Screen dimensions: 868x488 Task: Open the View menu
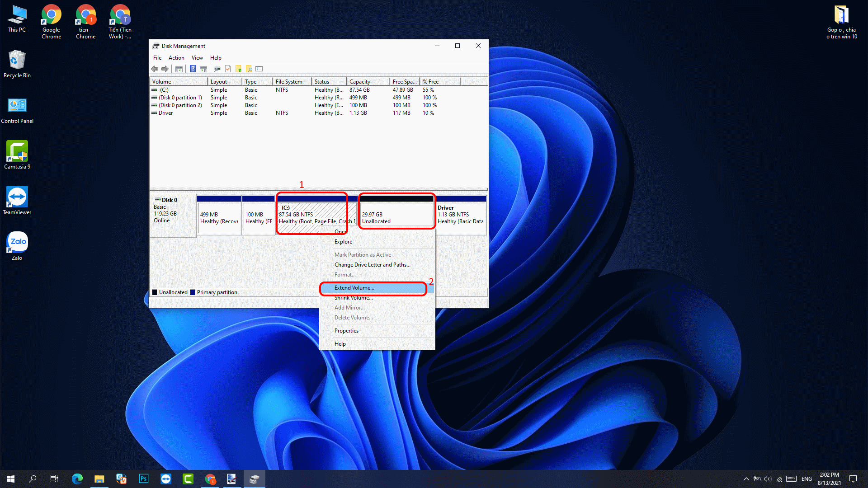pyautogui.click(x=197, y=58)
